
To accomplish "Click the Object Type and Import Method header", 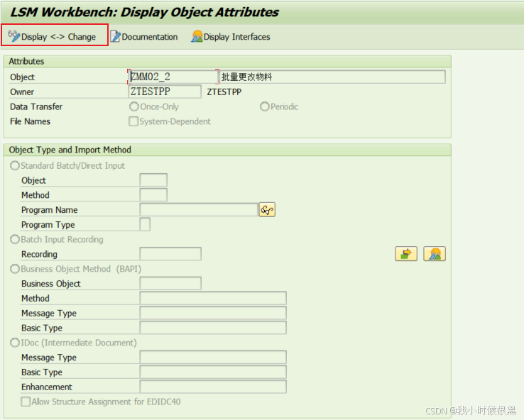I will 227,150.
